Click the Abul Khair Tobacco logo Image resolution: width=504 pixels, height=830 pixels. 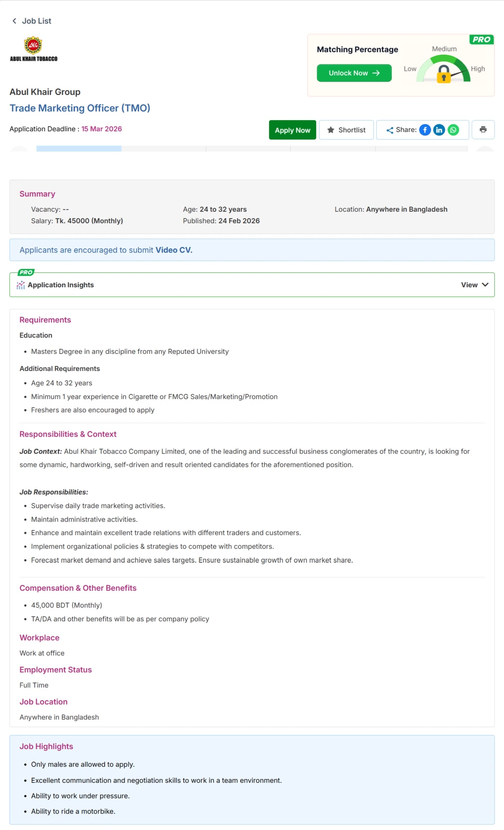tap(33, 49)
